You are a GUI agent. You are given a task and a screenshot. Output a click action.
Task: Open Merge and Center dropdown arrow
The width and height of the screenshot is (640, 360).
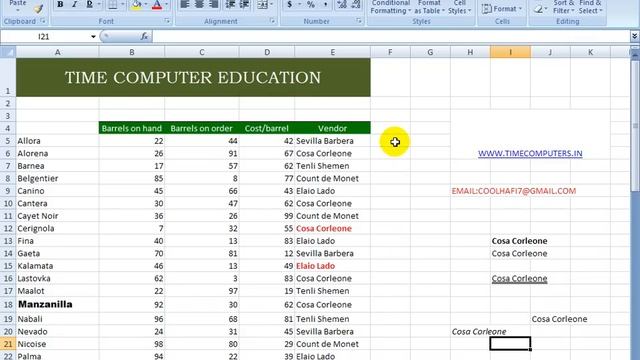click(x=272, y=4)
